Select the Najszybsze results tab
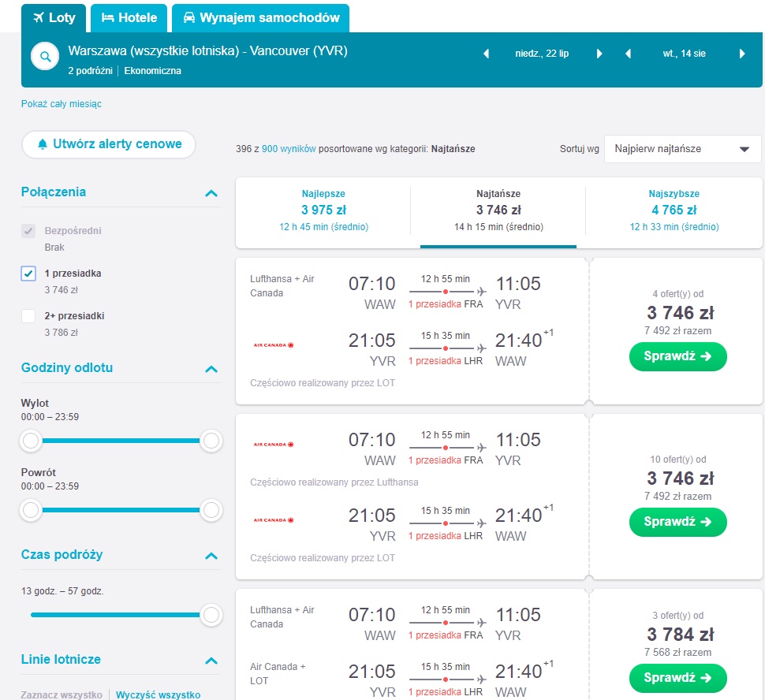The image size is (765, 700). click(x=674, y=210)
